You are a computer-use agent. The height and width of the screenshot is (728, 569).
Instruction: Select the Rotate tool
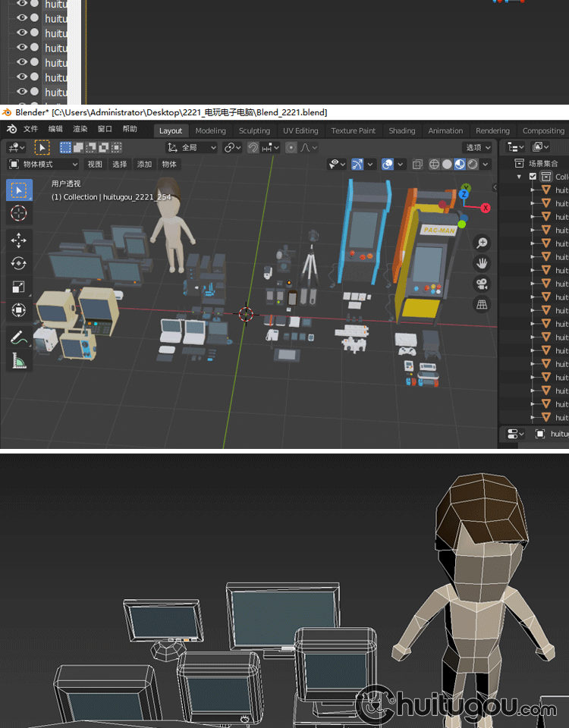pyautogui.click(x=19, y=263)
